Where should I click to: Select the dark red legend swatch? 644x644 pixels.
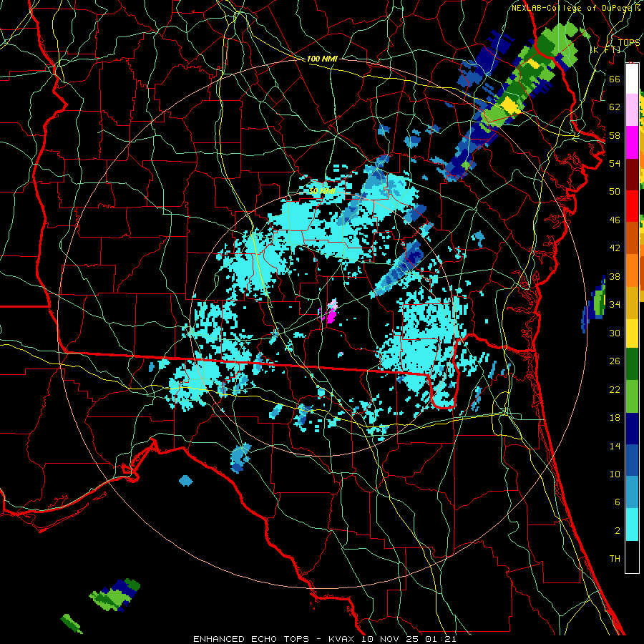click(632, 174)
